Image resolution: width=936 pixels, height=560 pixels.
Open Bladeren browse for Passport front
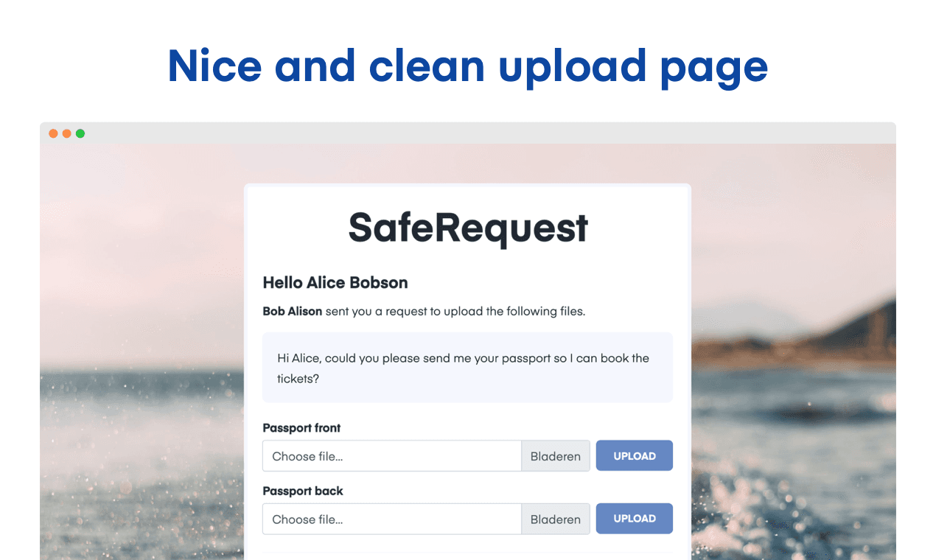point(556,456)
